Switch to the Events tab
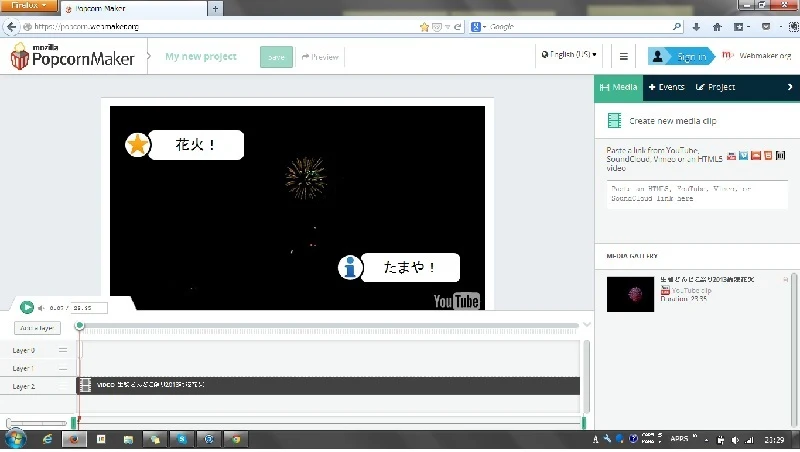800x452 pixels. coord(666,87)
